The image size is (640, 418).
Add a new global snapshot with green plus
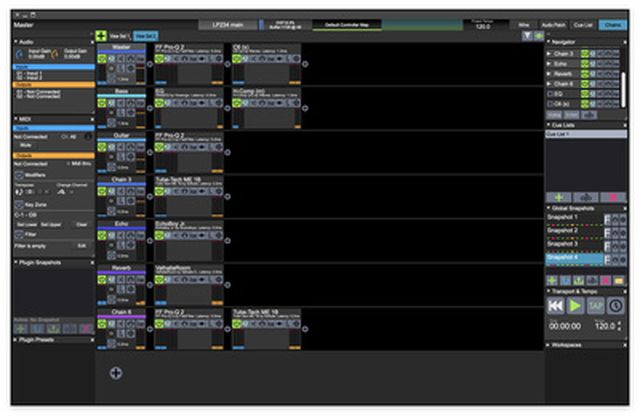[x=552, y=280]
